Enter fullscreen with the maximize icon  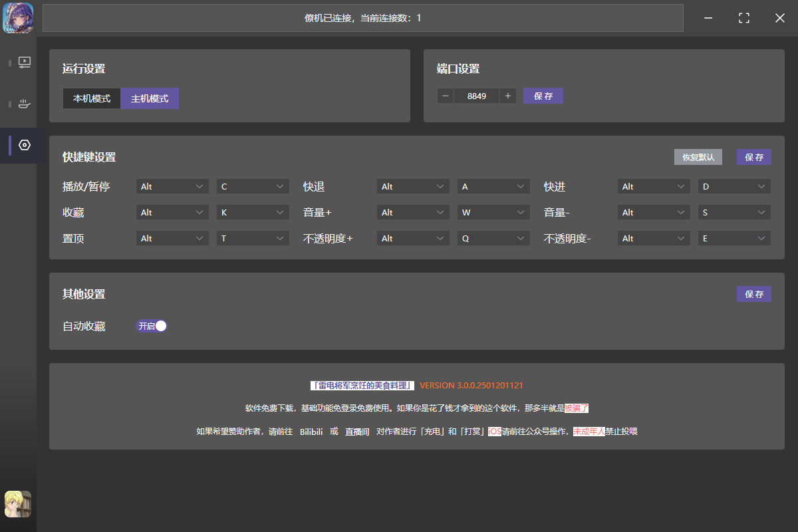(744, 18)
